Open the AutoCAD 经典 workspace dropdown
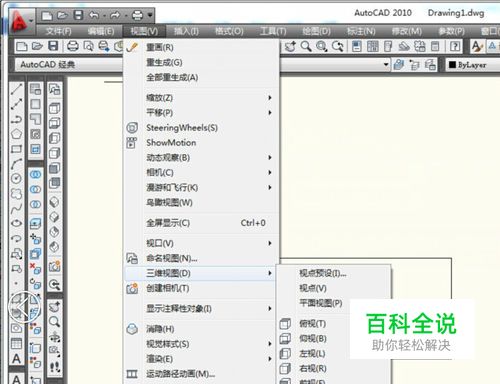 coord(68,64)
